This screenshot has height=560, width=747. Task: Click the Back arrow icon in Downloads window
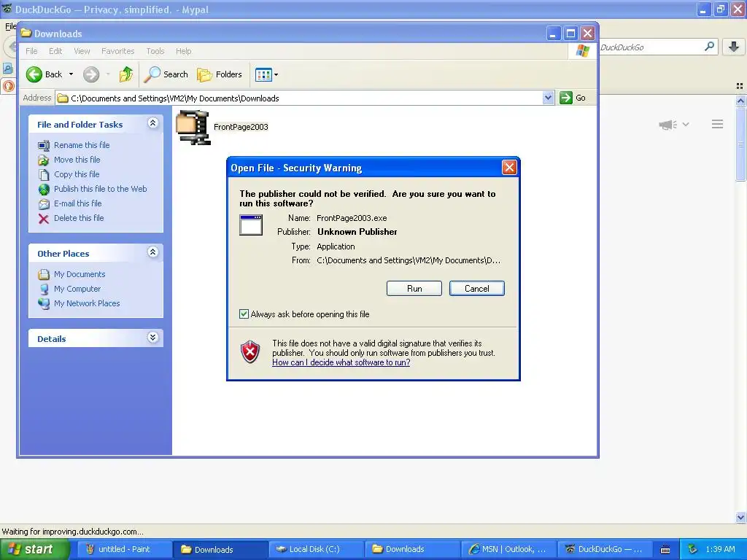pyautogui.click(x=34, y=74)
